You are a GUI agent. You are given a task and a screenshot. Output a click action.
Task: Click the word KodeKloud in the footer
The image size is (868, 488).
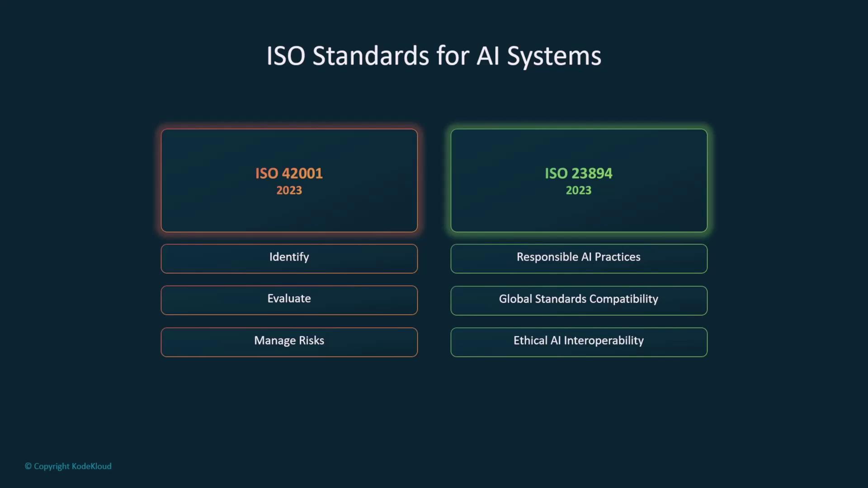tap(91, 466)
